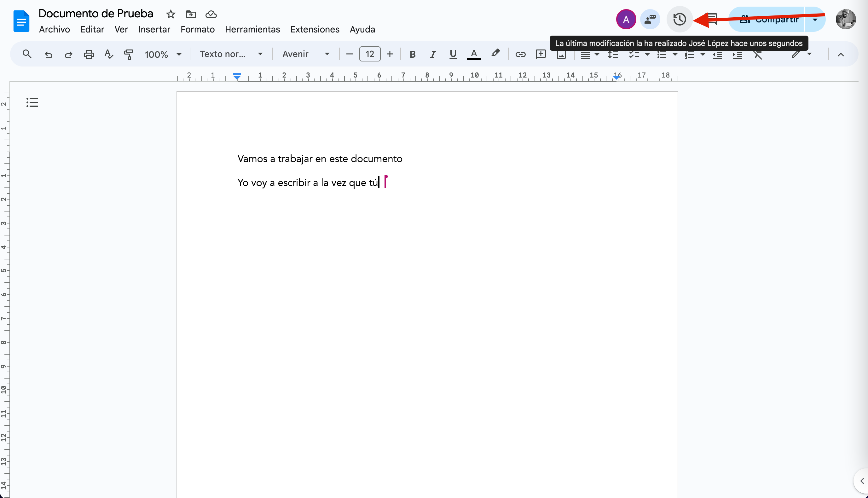Open the document outline icon
This screenshot has width=868, height=498.
[32, 102]
